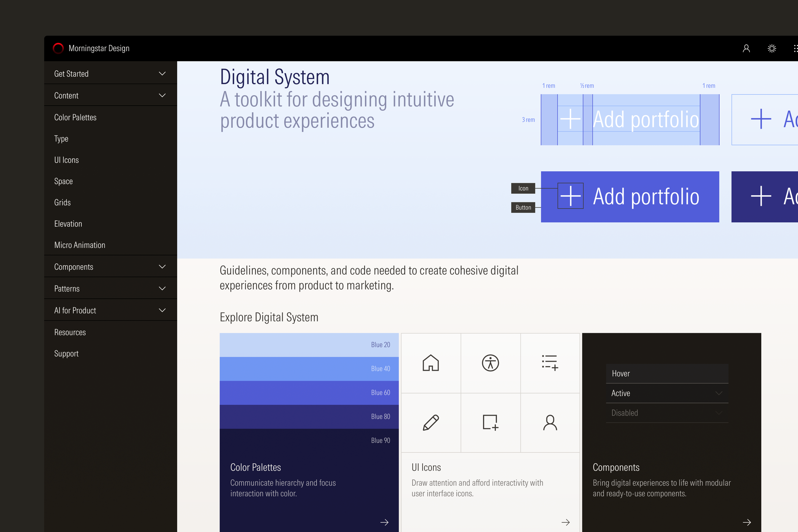798x532 pixels.
Task: Open the Components card arrow link
Action: (x=746, y=522)
